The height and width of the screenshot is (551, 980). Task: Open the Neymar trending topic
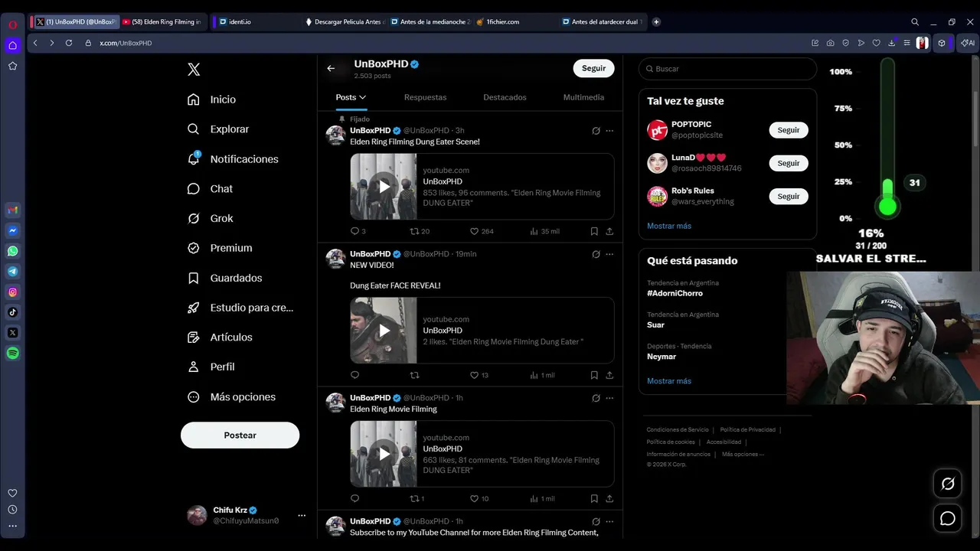click(661, 357)
